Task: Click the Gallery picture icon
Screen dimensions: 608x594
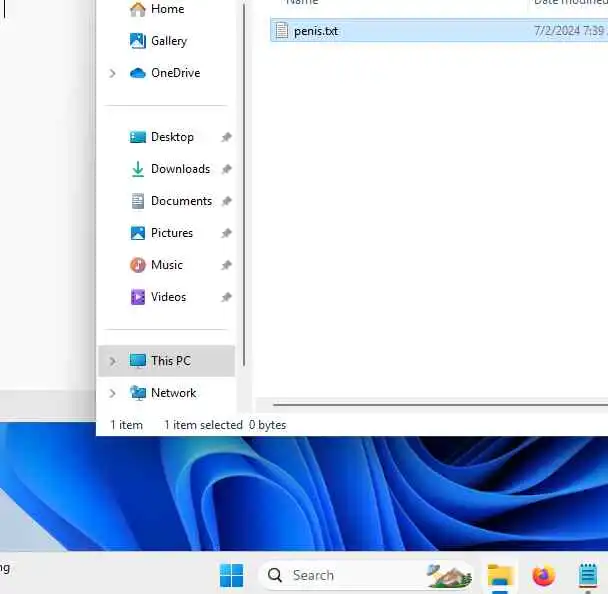Action: [x=138, y=41]
